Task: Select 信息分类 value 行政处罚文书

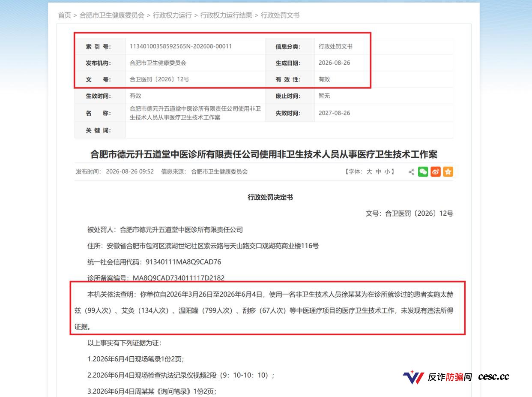Action: [x=335, y=46]
